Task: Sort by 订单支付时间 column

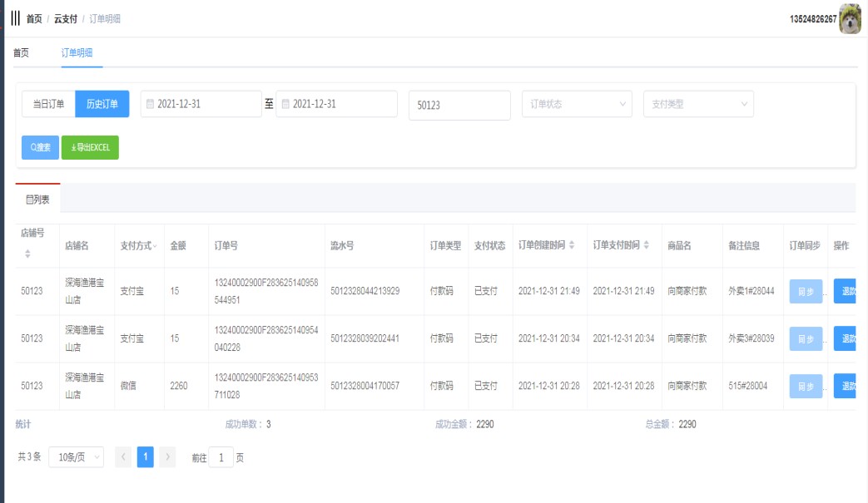Action: [647, 245]
